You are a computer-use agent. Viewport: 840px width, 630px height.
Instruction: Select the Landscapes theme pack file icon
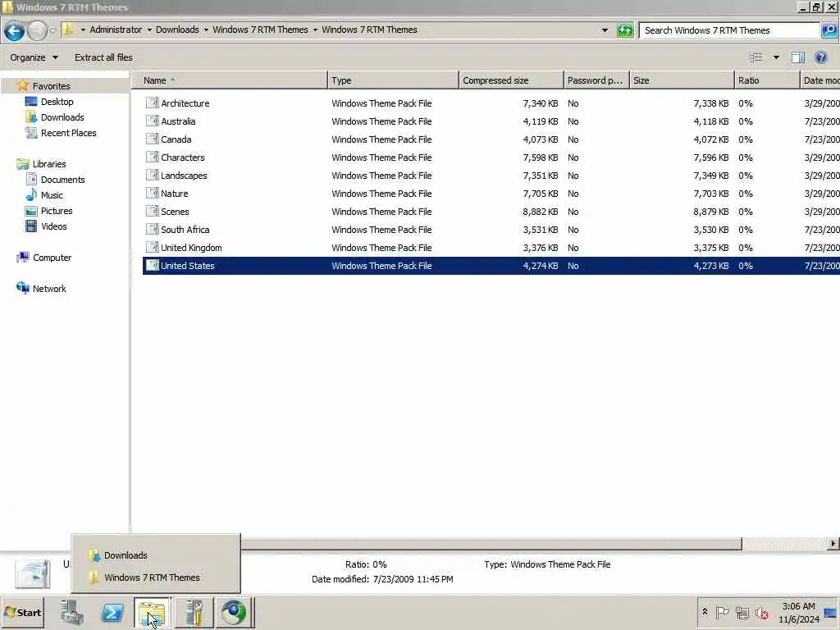pos(152,176)
